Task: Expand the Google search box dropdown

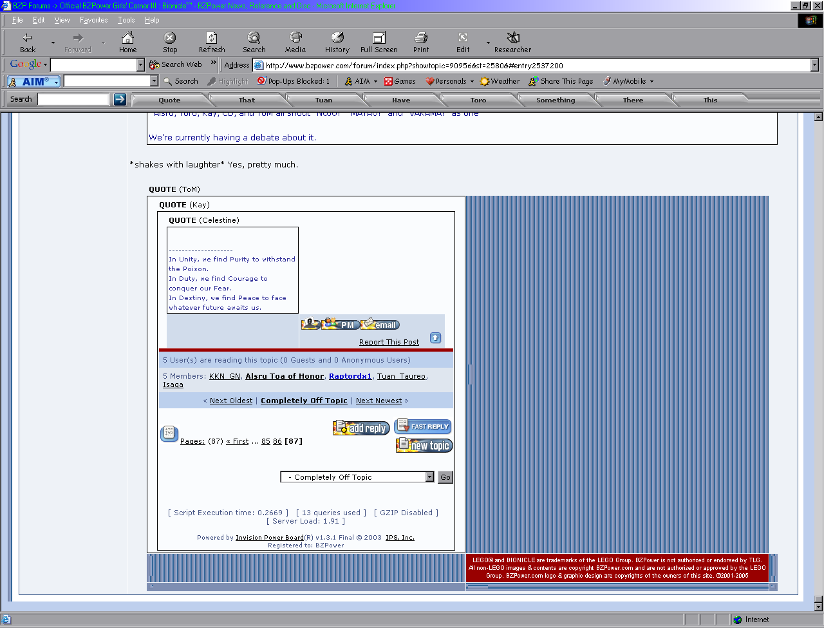Action: [141, 65]
